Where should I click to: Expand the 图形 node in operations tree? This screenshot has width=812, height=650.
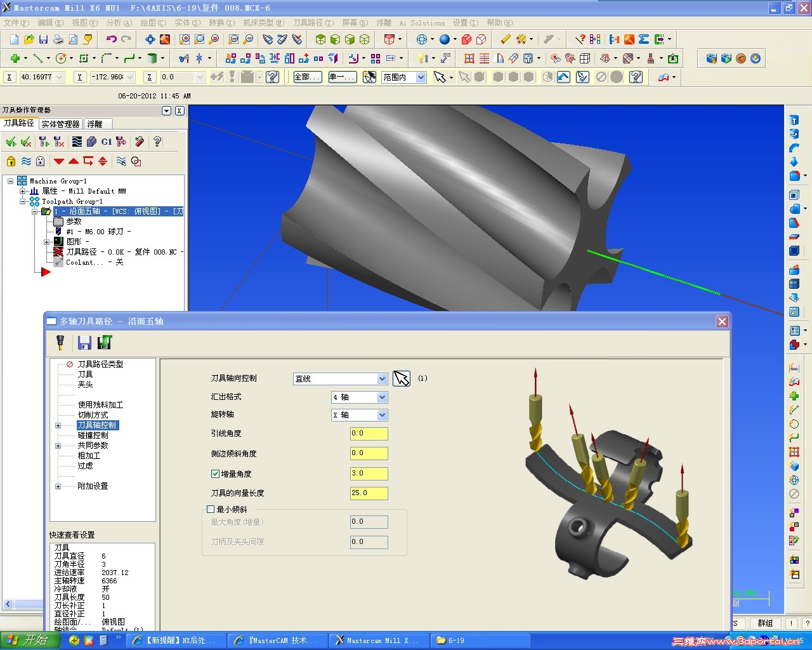pyautogui.click(x=46, y=242)
